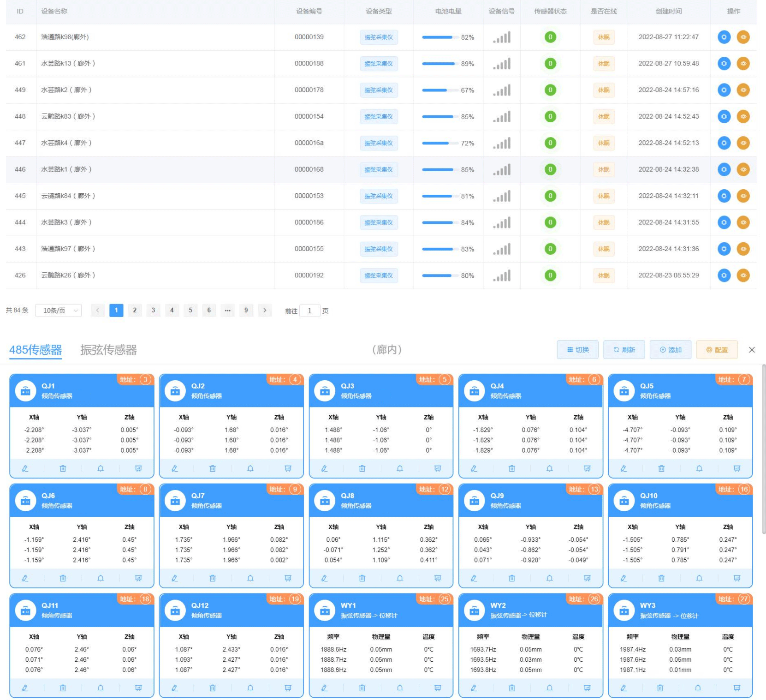Open alarm bell icon on QJ5 card

699,468
